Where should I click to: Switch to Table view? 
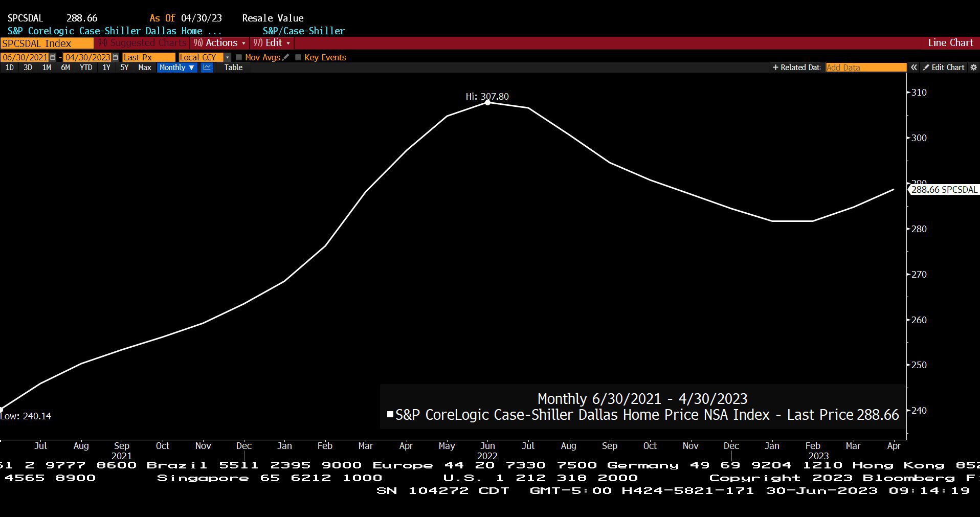click(233, 68)
